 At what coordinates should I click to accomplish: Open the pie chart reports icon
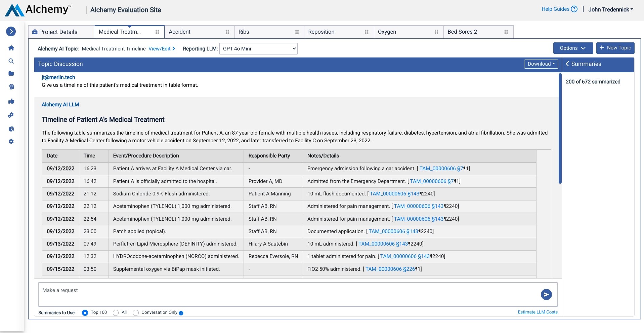click(x=11, y=129)
